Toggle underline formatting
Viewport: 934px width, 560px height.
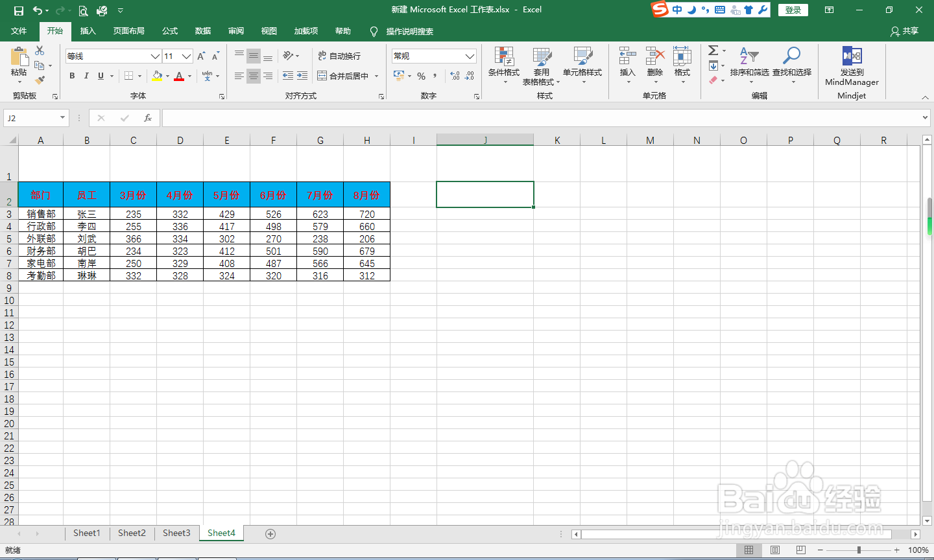(x=101, y=76)
